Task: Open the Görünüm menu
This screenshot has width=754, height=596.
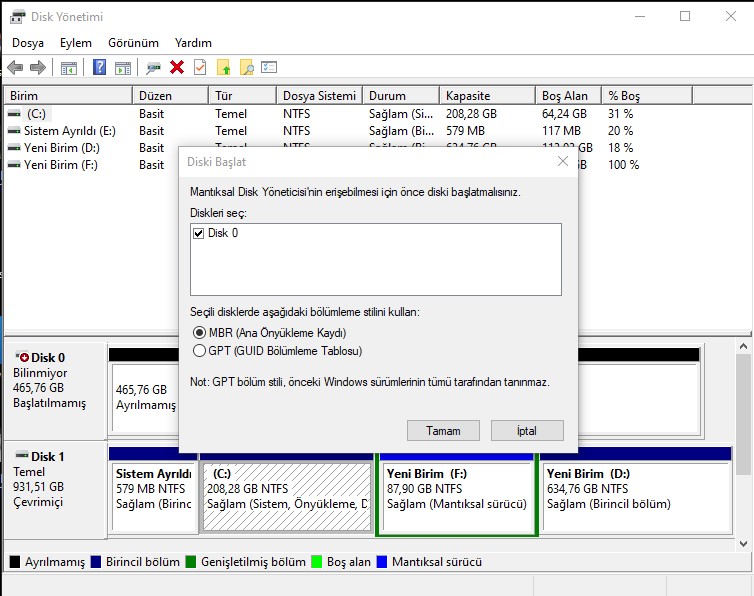Action: click(133, 43)
